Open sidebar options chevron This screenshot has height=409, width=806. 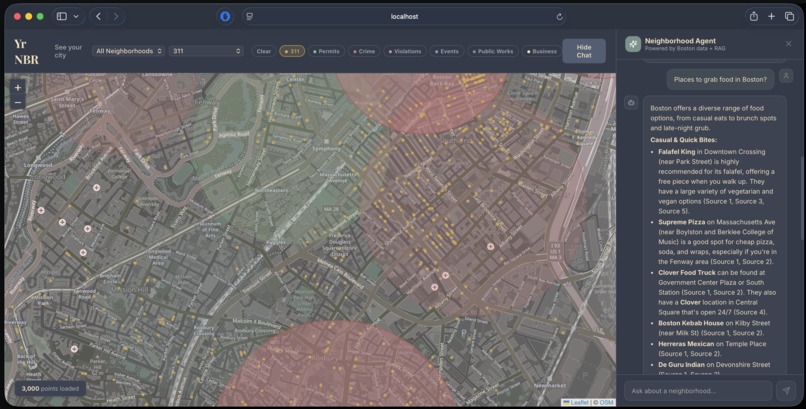point(76,16)
